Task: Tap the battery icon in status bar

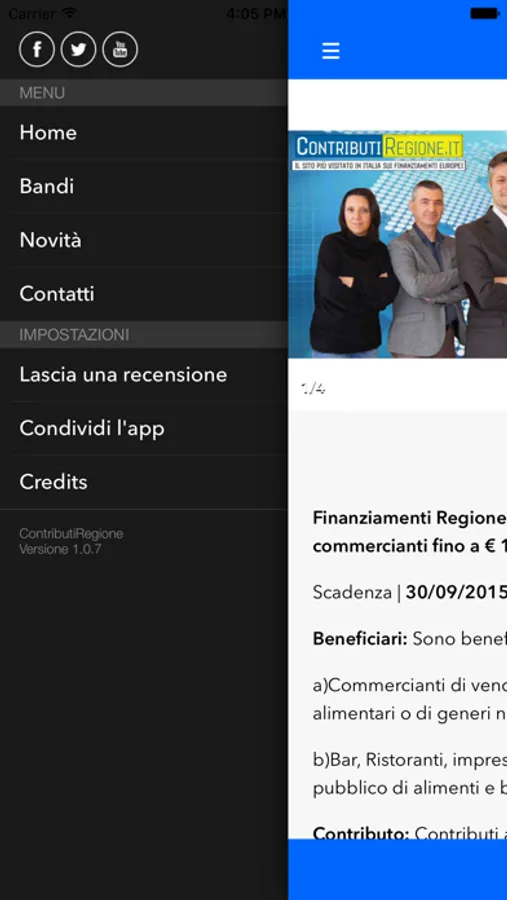Action: pyautogui.click(x=485, y=13)
